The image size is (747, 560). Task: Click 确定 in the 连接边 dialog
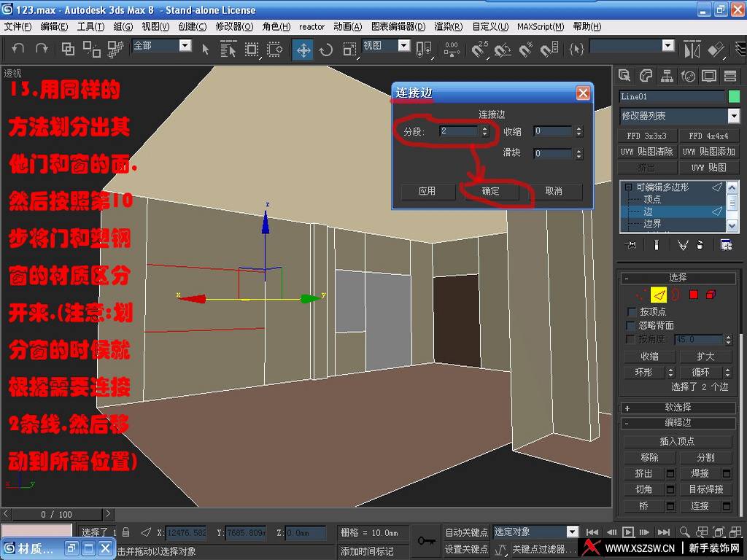[491, 191]
